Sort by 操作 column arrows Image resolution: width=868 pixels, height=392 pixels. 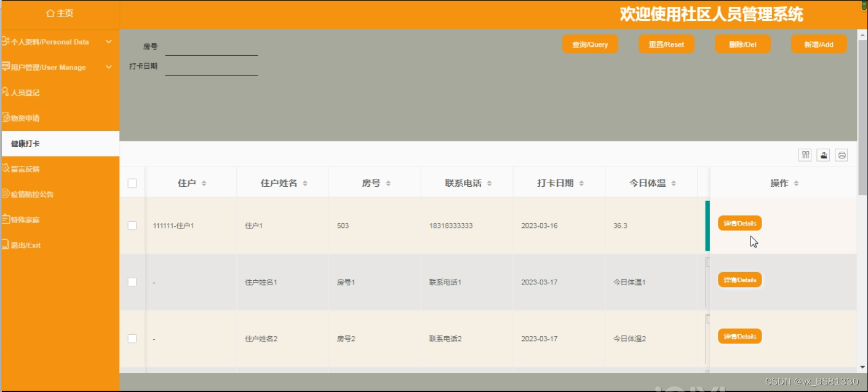click(x=797, y=184)
